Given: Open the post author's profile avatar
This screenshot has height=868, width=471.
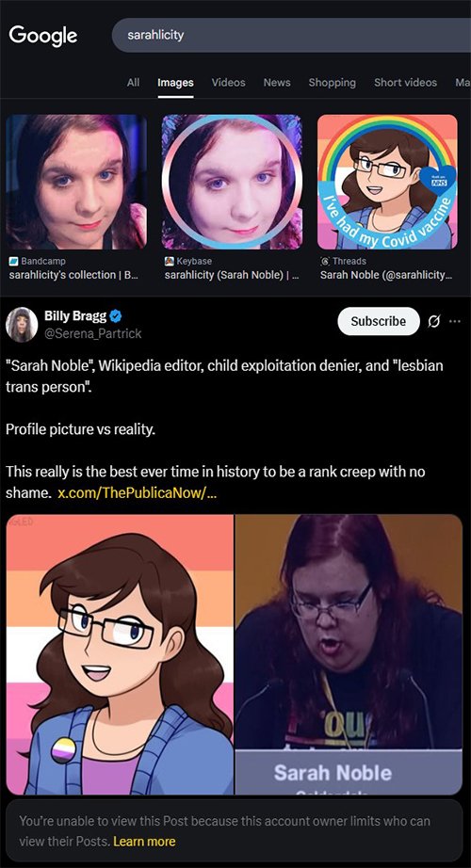Looking at the screenshot, I should click(x=22, y=325).
